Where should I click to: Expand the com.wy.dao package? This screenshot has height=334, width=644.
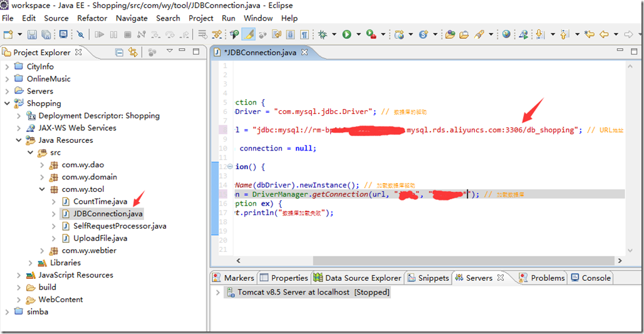42,165
